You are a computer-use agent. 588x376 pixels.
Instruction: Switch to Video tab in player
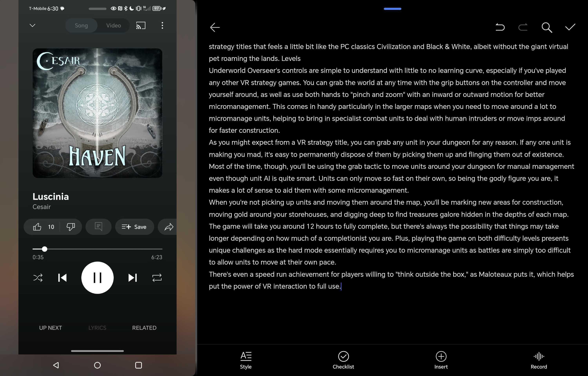coord(113,25)
